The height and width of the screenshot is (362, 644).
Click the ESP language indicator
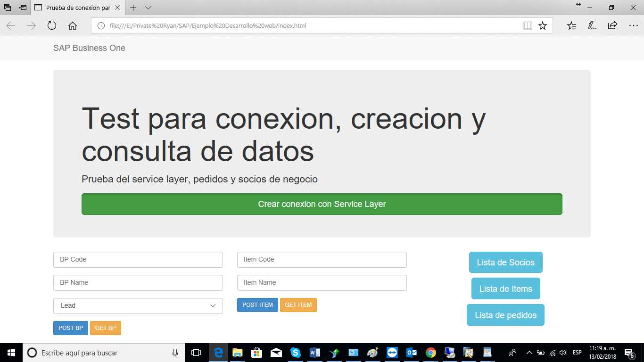(x=577, y=353)
